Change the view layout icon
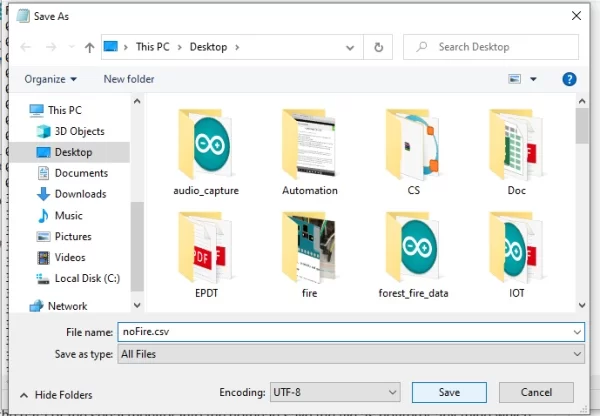This screenshot has height=416, width=600. click(x=514, y=79)
